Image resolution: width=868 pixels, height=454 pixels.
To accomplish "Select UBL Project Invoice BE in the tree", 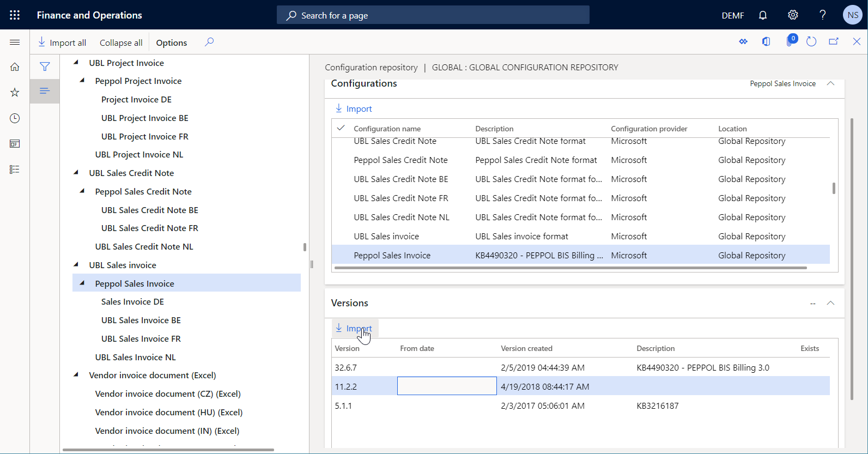I will click(x=145, y=118).
